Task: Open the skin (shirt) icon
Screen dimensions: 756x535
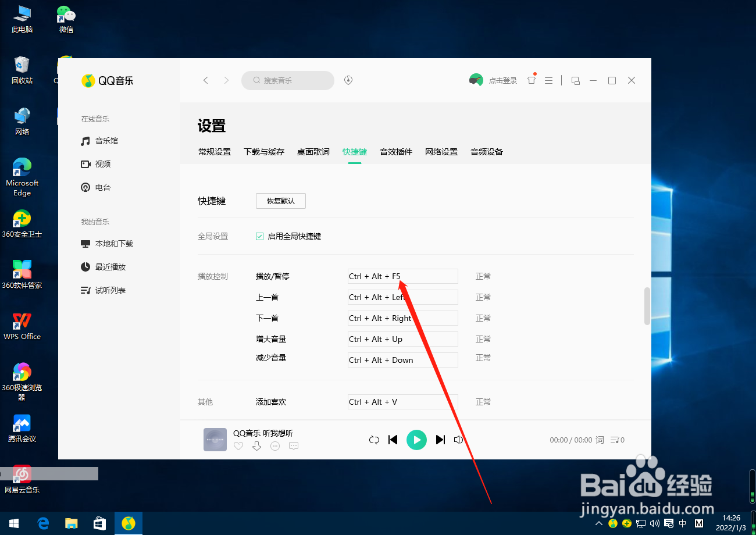Action: coord(532,80)
